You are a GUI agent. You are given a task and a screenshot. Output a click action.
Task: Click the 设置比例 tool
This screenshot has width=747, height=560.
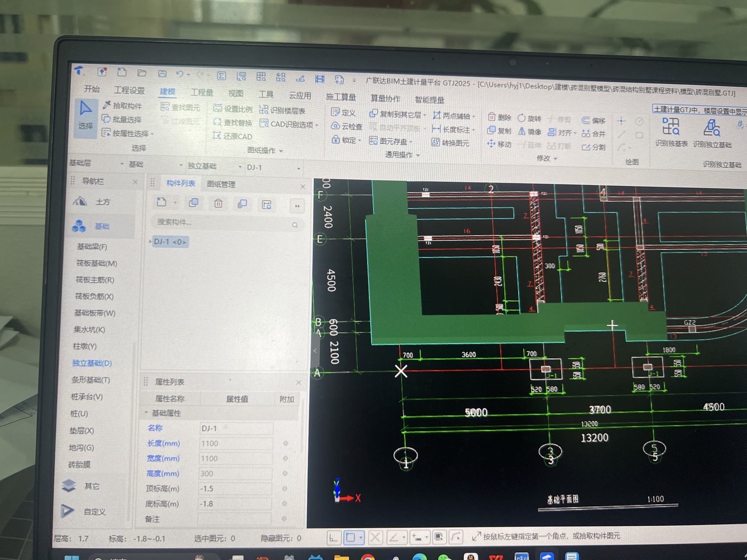coord(233,109)
